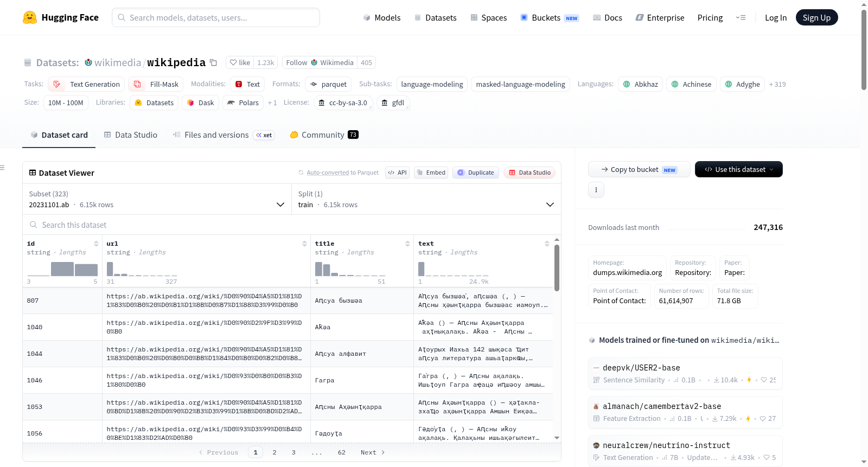868x467 pixels.
Task: Click the Sign Up button
Action: tap(816, 17)
